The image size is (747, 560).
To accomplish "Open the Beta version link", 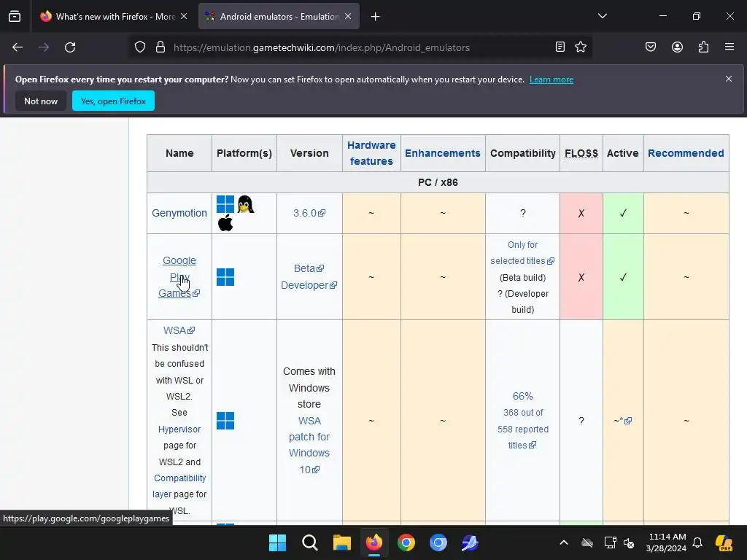I will [309, 268].
